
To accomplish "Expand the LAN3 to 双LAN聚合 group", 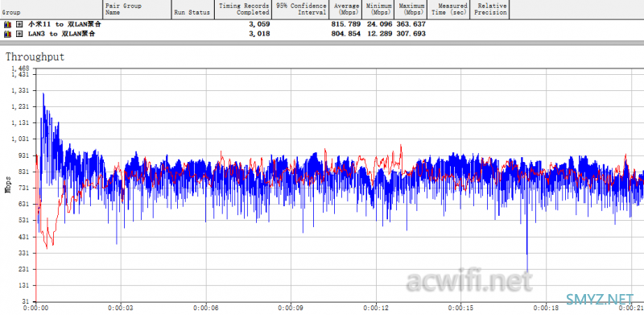I will [x=19, y=34].
